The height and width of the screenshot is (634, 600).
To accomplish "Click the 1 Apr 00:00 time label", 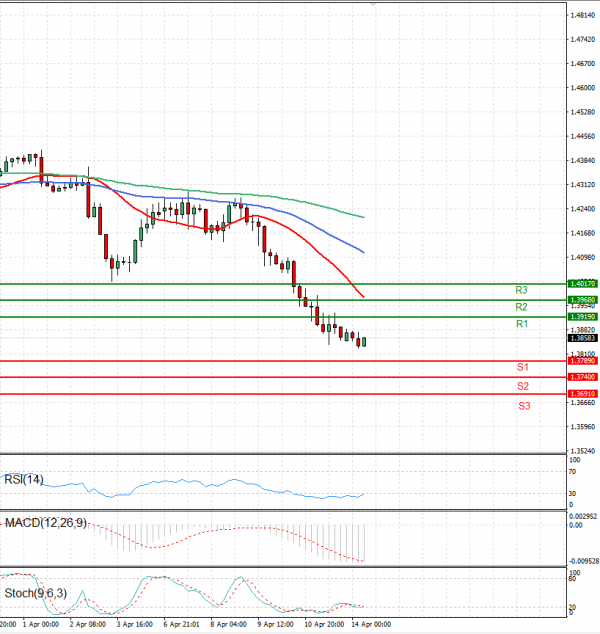I will pos(41,624).
